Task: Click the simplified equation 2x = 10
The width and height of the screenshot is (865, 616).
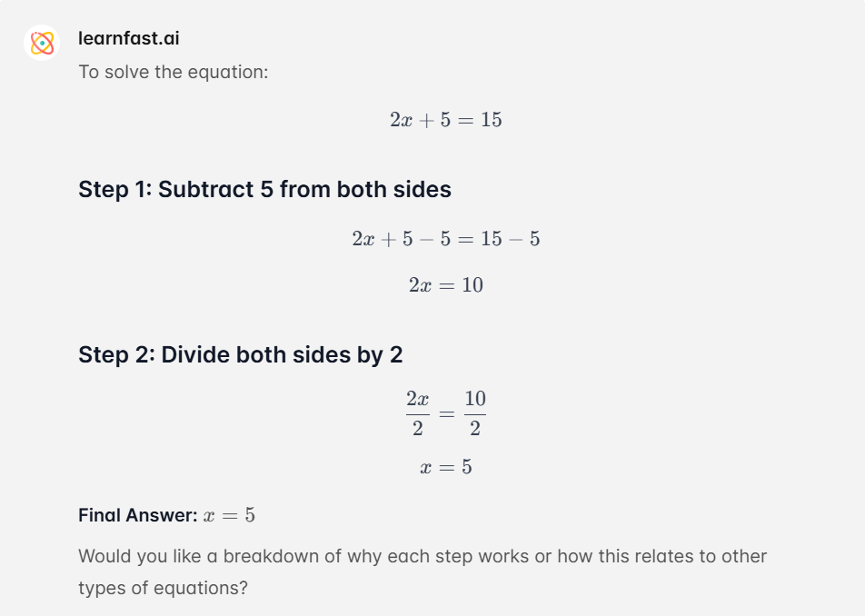Action: [x=446, y=285]
